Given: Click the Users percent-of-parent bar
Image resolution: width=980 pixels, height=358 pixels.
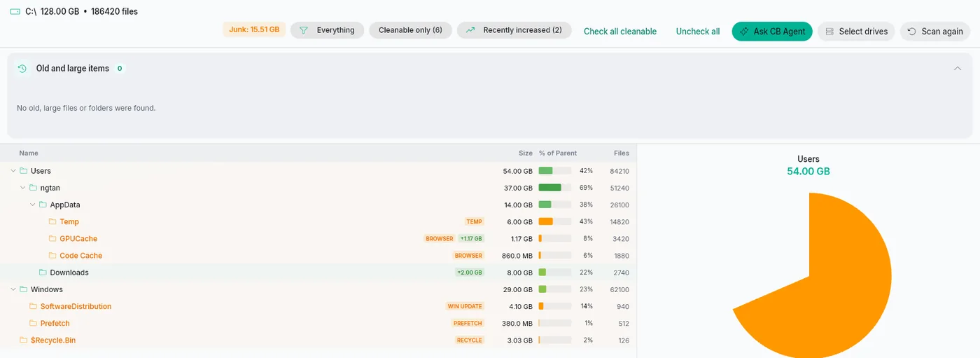Looking at the screenshot, I should click(x=555, y=171).
